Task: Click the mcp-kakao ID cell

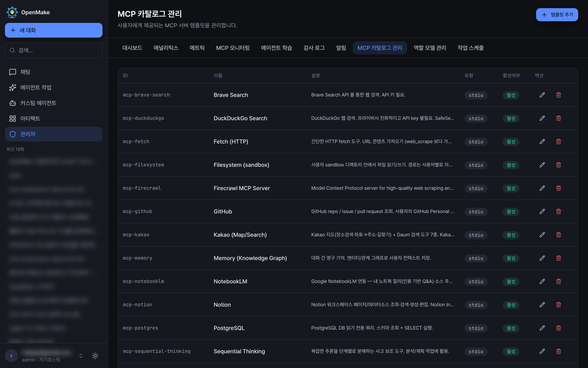Action: pyautogui.click(x=136, y=235)
